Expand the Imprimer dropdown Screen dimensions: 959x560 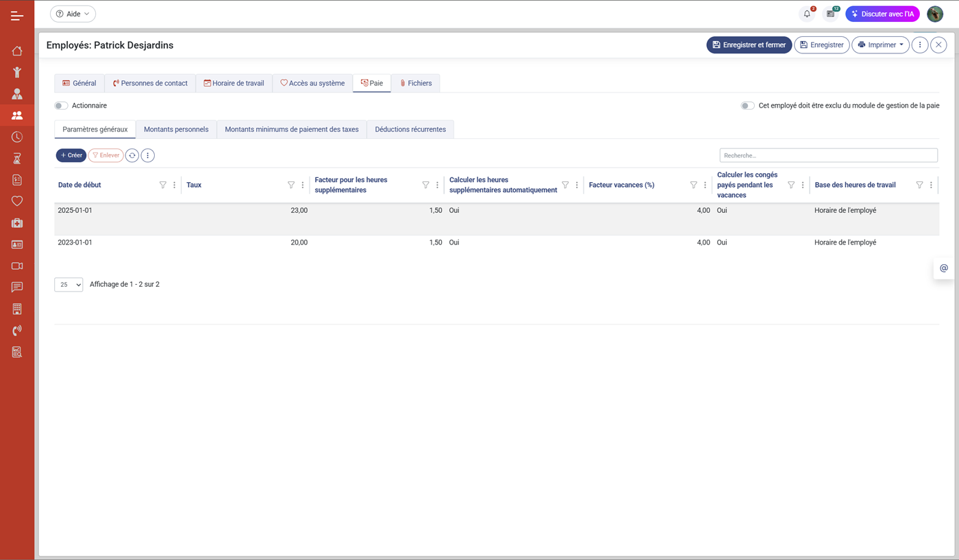click(880, 45)
